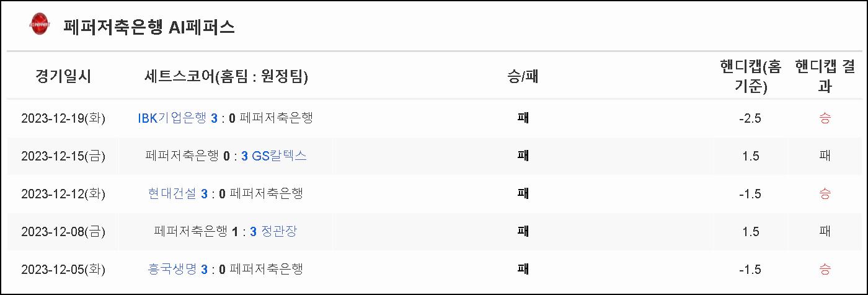Viewport: 868px width, 295px height.
Task: Click the 페퍼저축은행 AI페퍼스 title
Action: coord(149,27)
